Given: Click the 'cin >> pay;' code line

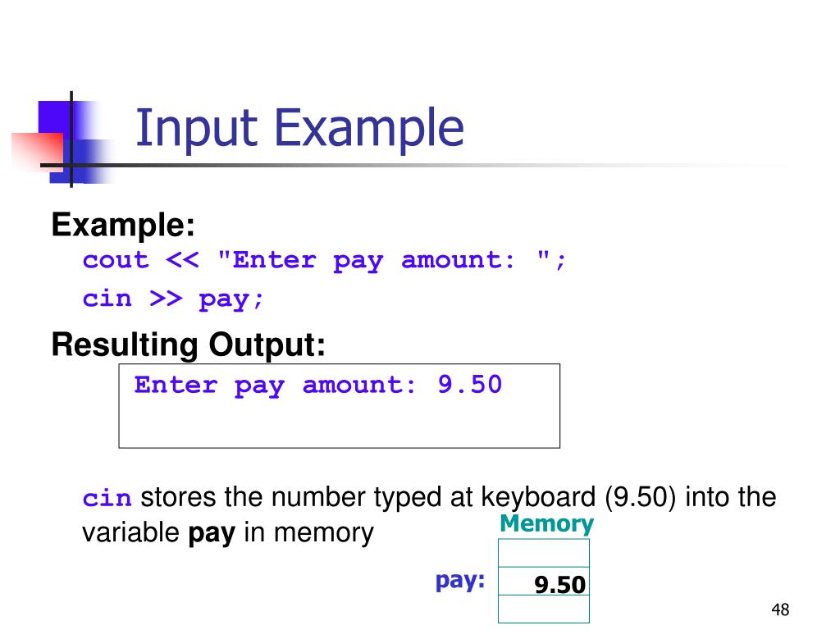Looking at the screenshot, I should click(x=173, y=299).
